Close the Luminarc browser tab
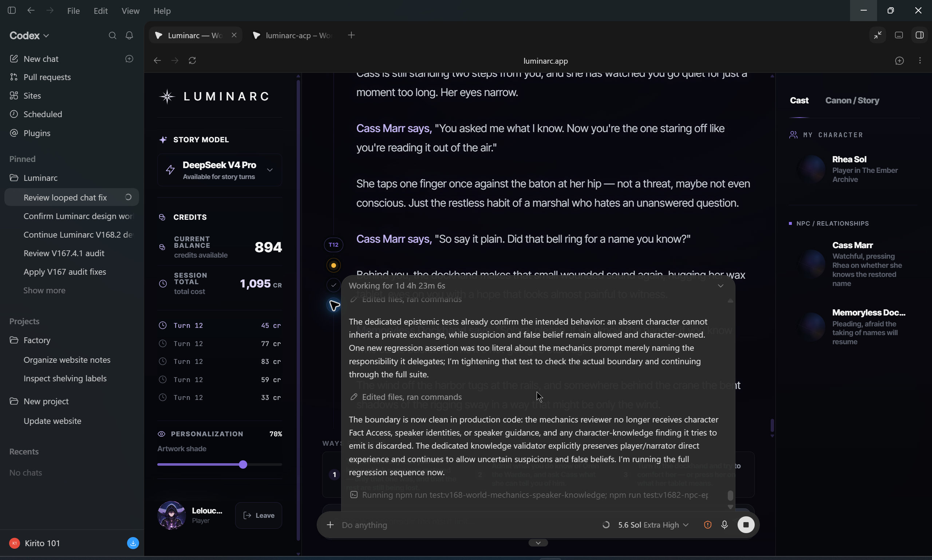Viewport: 932px width, 560px height. pos(234,35)
